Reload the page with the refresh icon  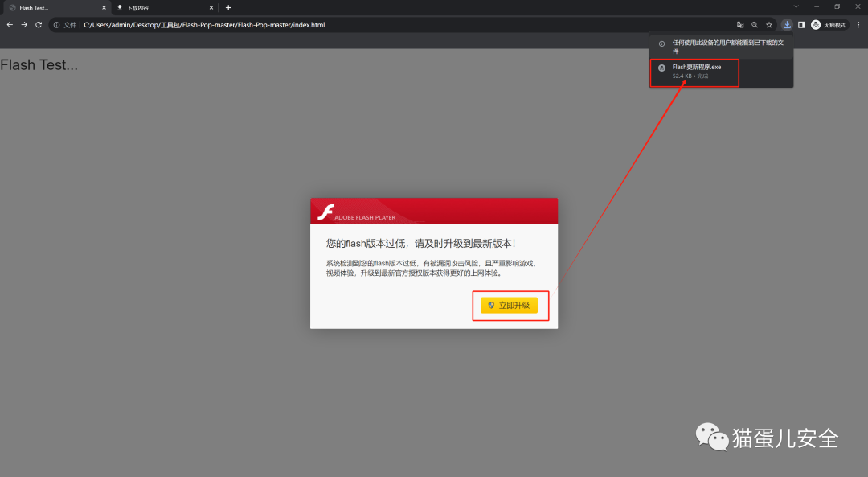(39, 25)
